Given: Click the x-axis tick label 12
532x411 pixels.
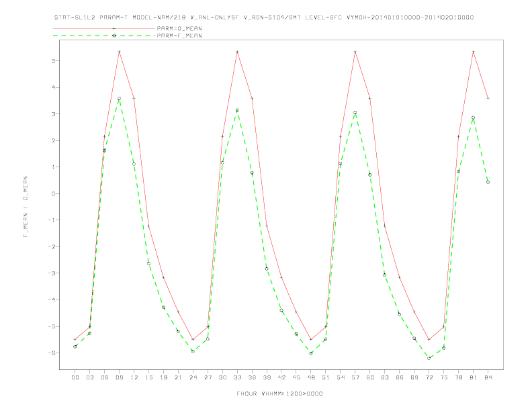Looking at the screenshot, I should (x=134, y=377).
